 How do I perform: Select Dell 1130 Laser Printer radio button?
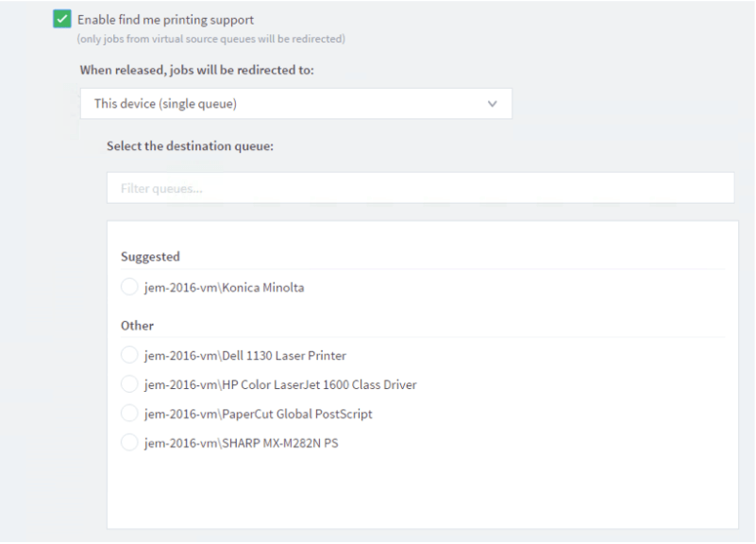(129, 355)
